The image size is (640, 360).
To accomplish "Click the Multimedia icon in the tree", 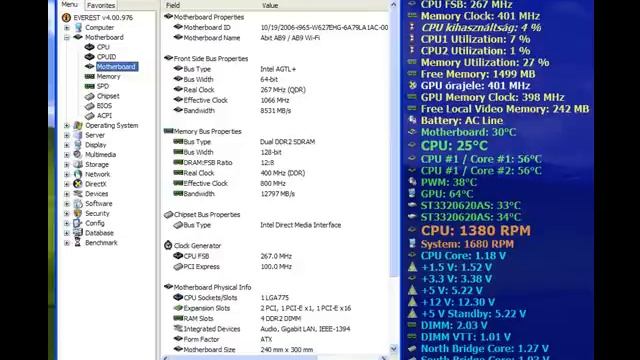I will tap(78, 155).
